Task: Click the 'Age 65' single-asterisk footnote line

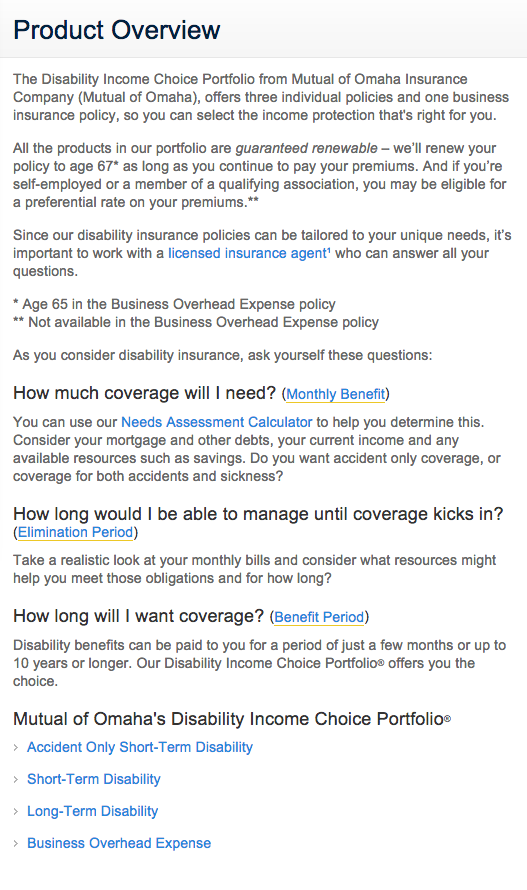Action: (174, 304)
